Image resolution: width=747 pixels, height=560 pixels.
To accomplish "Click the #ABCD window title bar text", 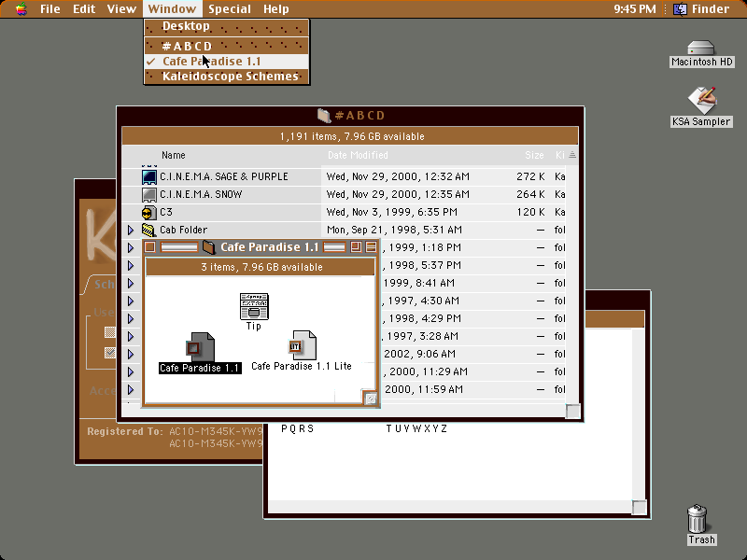I will 360,115.
